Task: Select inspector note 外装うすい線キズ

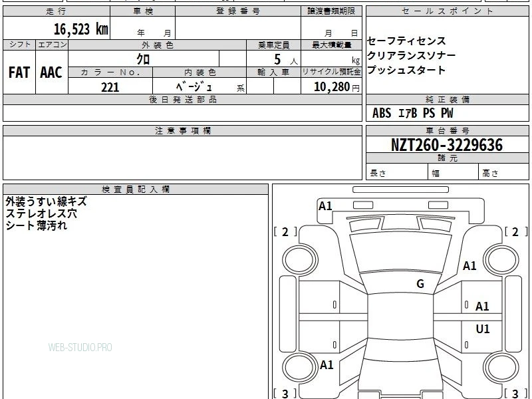Action: pos(46,201)
